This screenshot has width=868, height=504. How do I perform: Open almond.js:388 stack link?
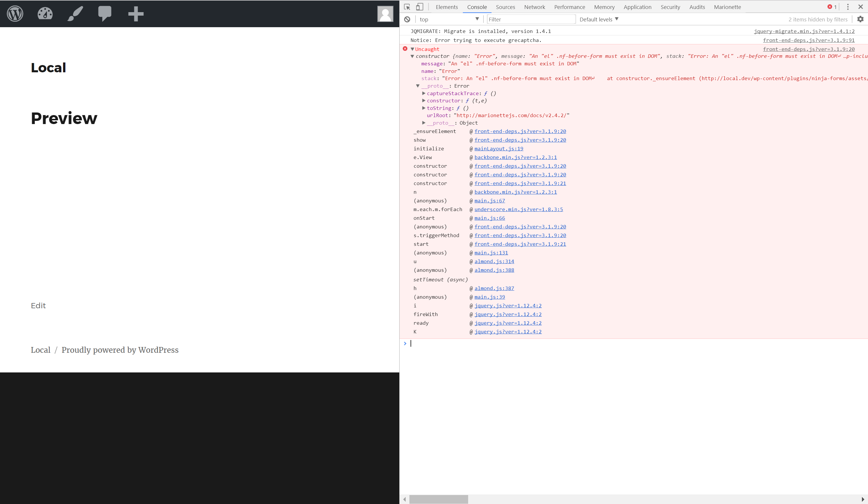pyautogui.click(x=494, y=270)
